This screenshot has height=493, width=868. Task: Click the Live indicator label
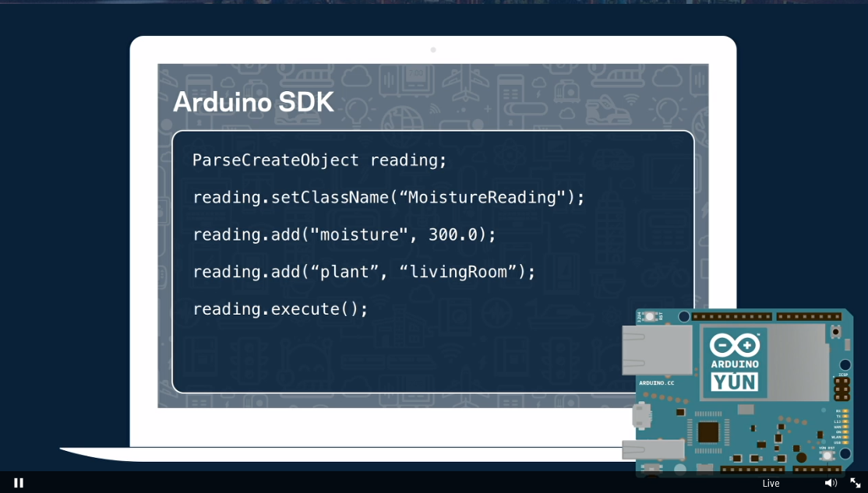(771, 483)
